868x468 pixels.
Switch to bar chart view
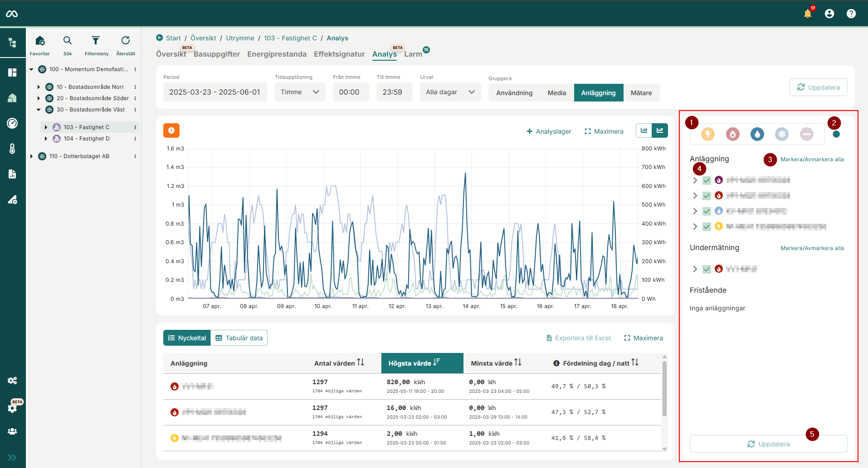[x=644, y=130]
